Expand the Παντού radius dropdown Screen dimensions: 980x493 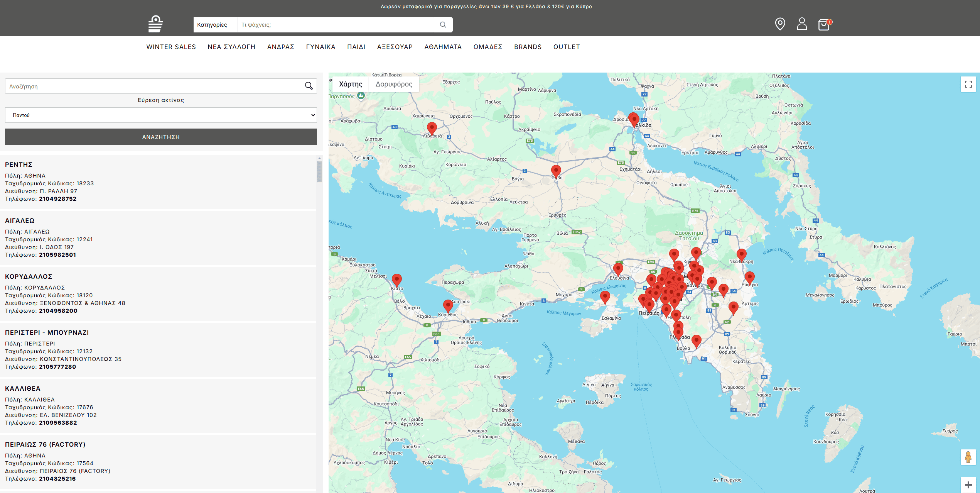point(161,115)
